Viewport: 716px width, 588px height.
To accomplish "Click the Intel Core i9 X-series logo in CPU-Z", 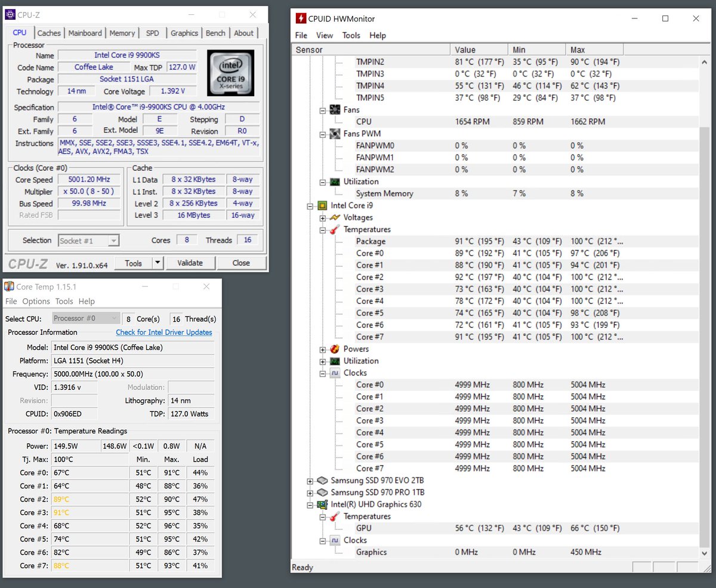I will 230,73.
